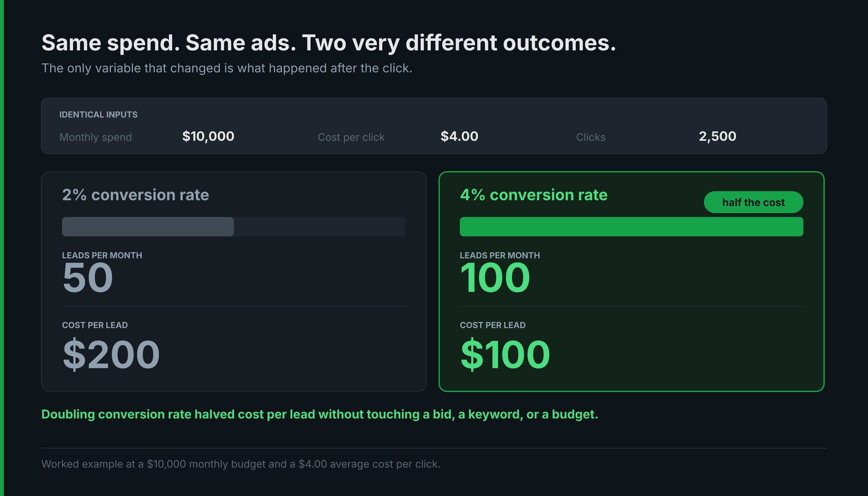This screenshot has height=496, width=868.
Task: Click the 'Cost per click' label
Action: point(351,137)
